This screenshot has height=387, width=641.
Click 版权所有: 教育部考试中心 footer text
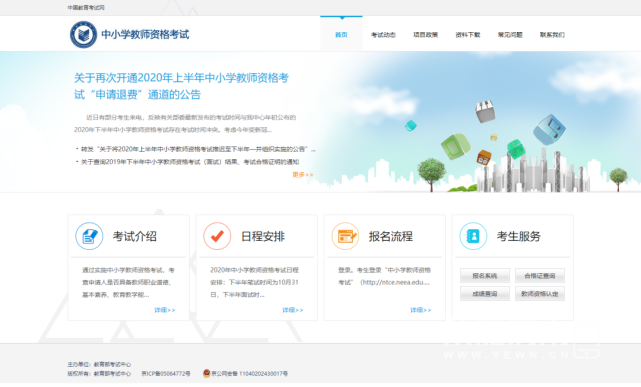click(x=99, y=374)
